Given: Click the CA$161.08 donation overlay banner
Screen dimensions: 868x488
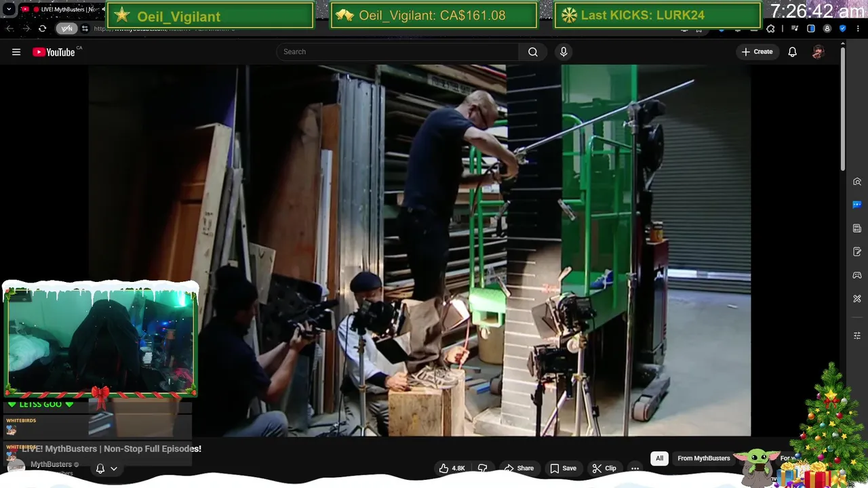Looking at the screenshot, I should point(434,16).
